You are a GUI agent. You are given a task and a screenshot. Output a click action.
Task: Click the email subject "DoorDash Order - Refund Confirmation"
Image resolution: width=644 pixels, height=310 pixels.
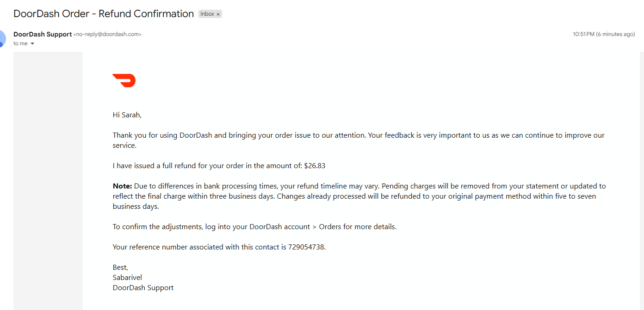[x=104, y=14]
